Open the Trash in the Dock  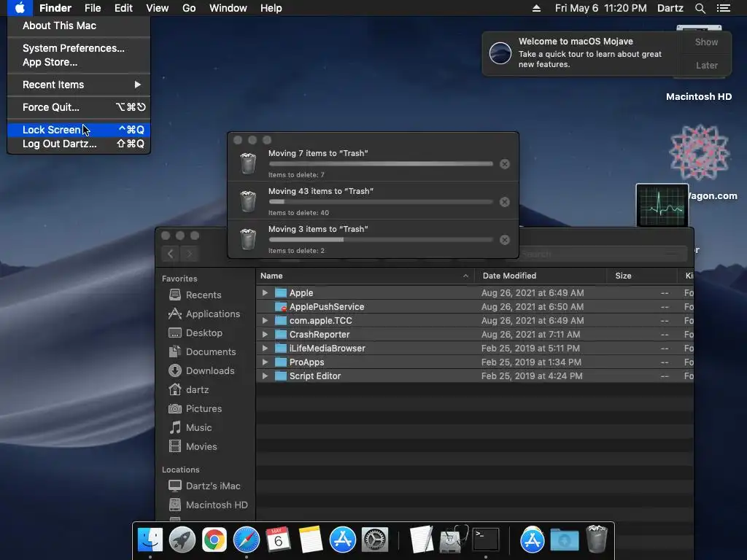tap(597, 539)
